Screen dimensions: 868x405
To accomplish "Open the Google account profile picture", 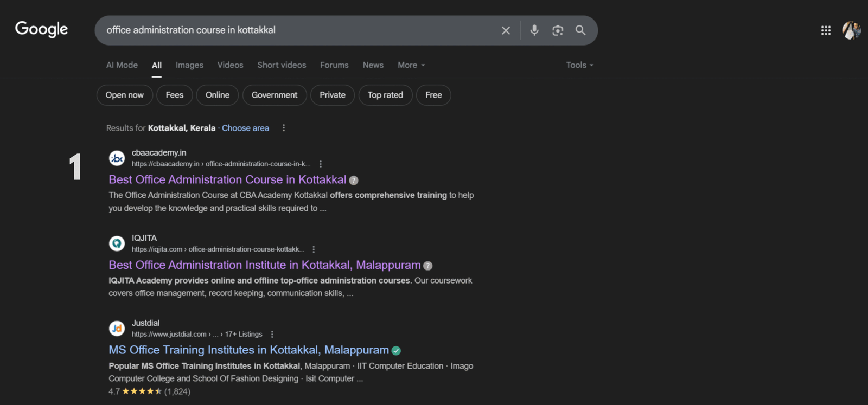I will click(x=851, y=30).
